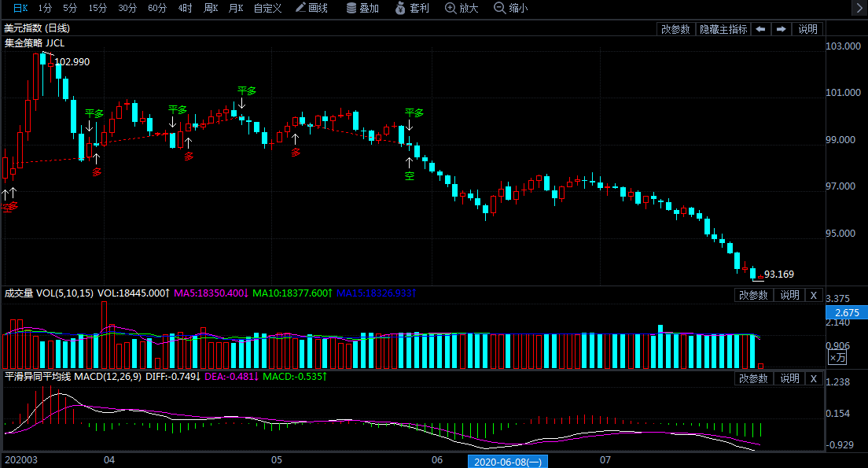The image size is (868, 468).
Task: Toggle the ×万 volume unit label
Action: pos(837,358)
